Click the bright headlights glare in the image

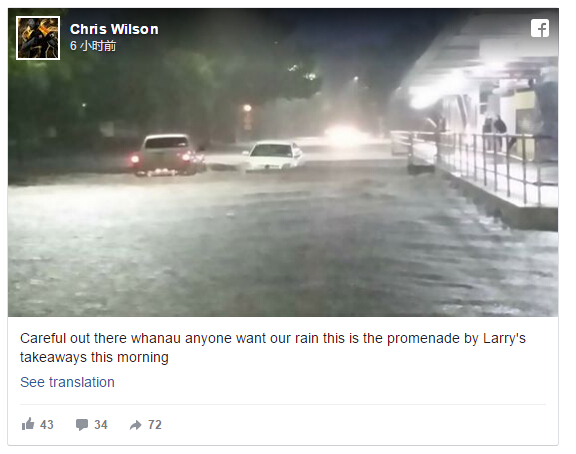click(x=345, y=133)
